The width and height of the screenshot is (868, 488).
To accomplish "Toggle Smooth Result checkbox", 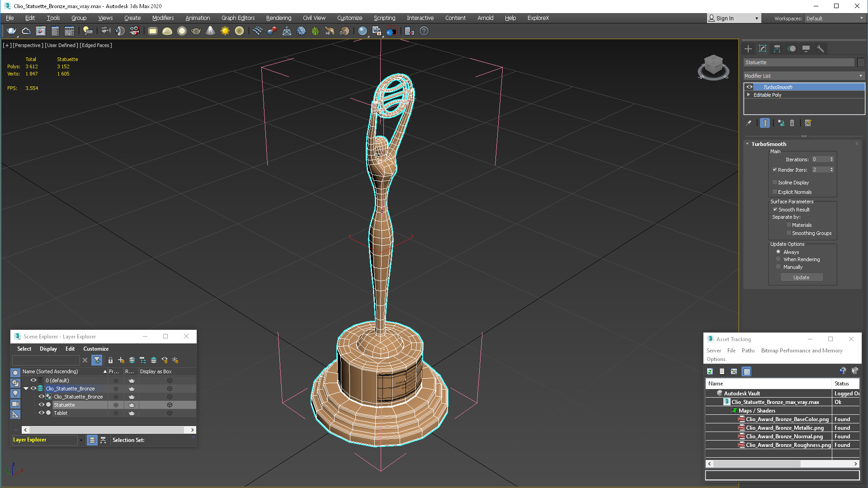I will coord(775,210).
